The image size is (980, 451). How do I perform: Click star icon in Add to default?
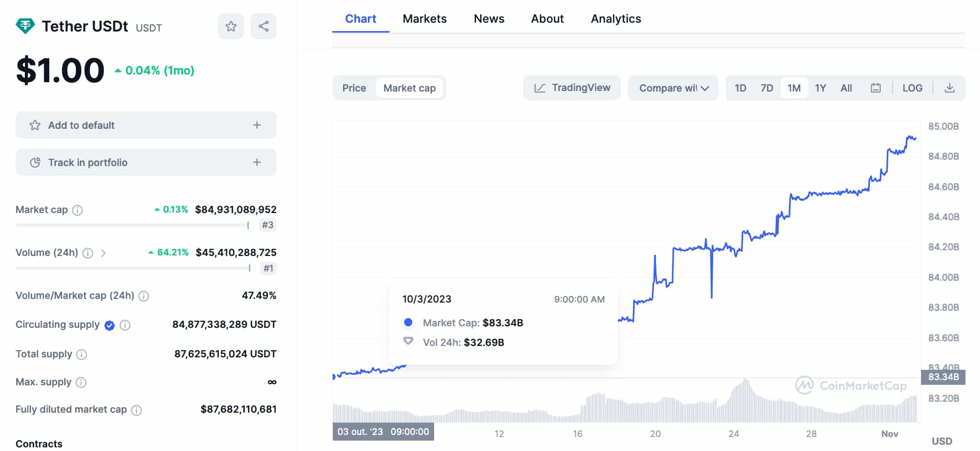tap(35, 125)
